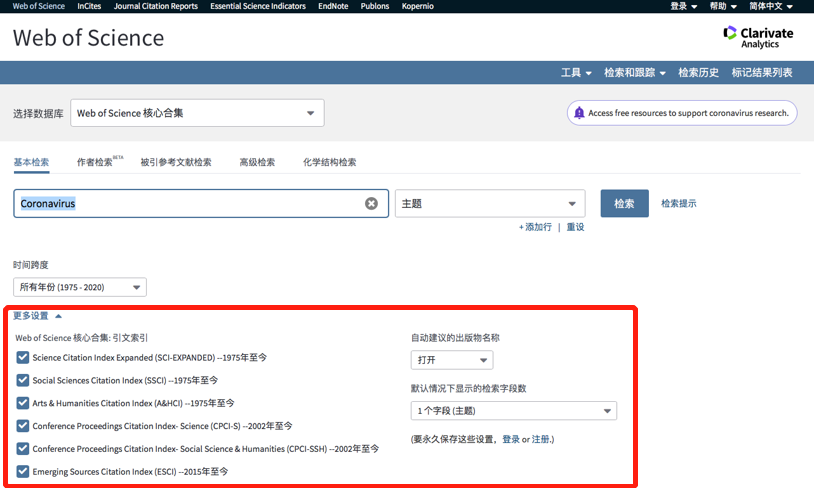Open Essential Science Indicators link
814x488 pixels.
pos(257,6)
